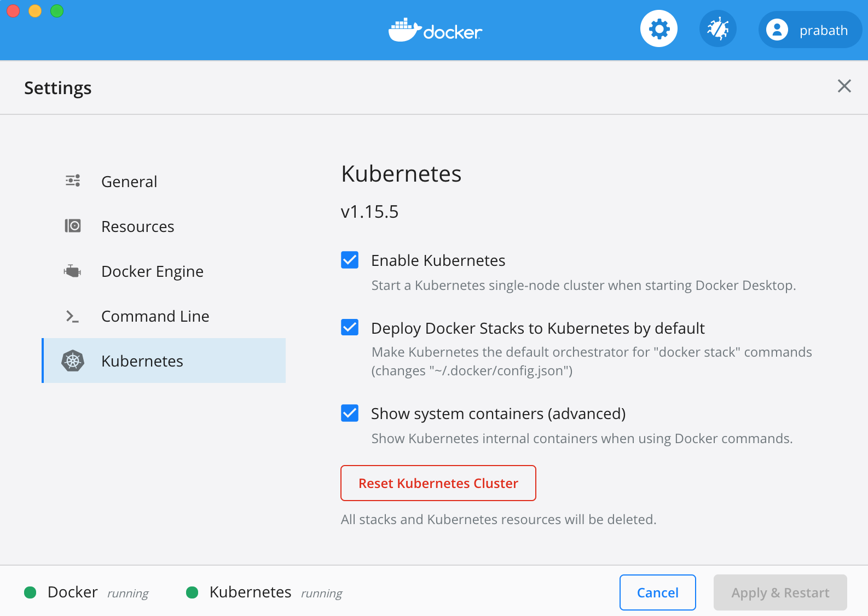
Task: Click Apply & Restart button
Action: [x=780, y=592]
